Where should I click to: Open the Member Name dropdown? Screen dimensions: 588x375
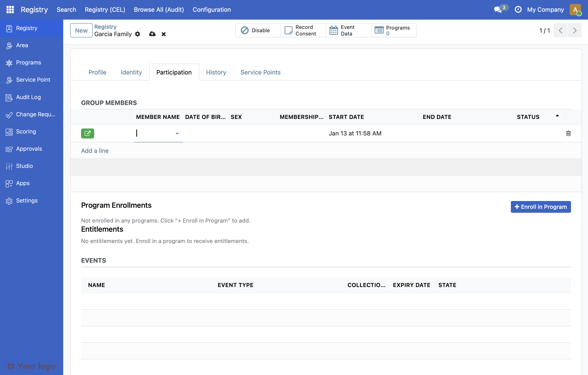coord(177,133)
